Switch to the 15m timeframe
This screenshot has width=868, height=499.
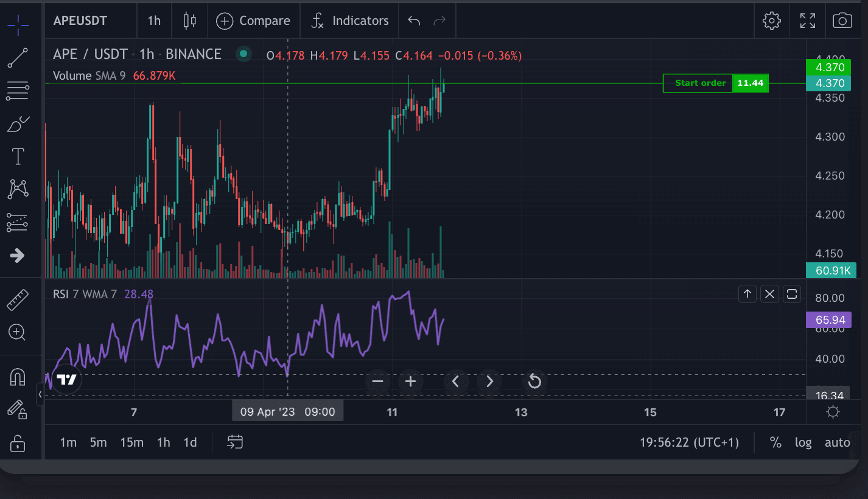click(x=131, y=442)
